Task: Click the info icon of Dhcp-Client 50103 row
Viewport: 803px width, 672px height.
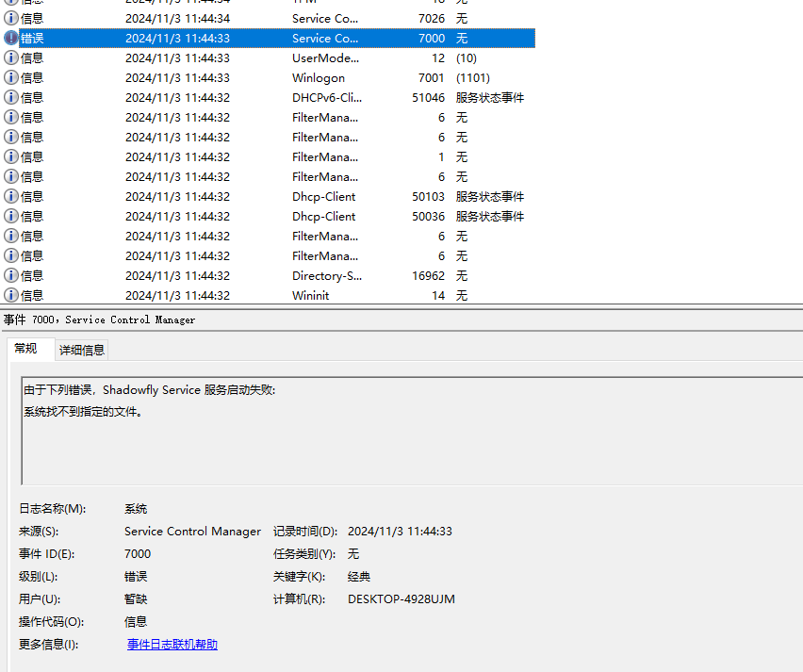Action: point(10,197)
